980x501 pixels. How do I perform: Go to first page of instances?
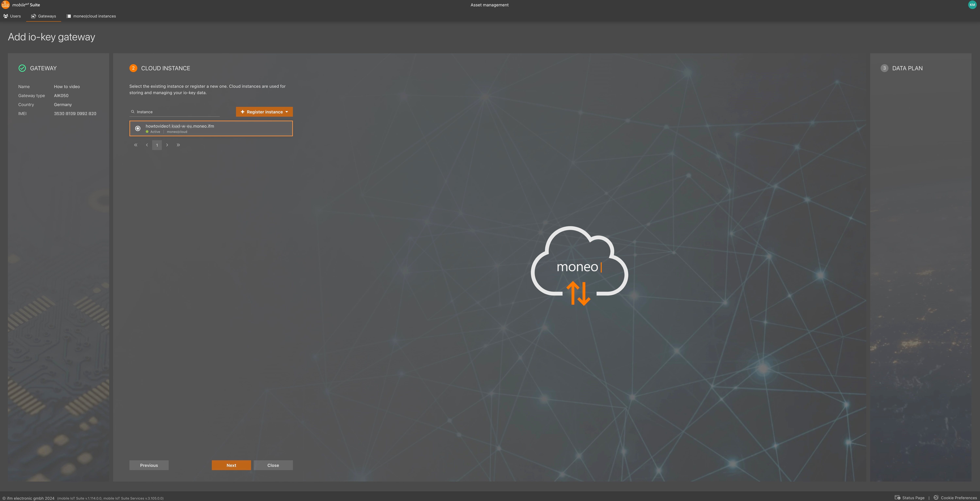coord(136,145)
